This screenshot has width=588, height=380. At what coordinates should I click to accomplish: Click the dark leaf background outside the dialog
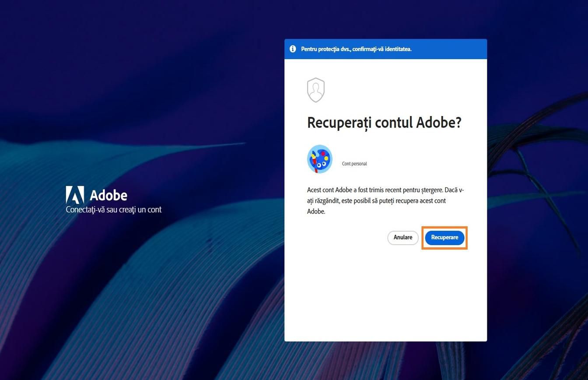[x=131, y=306]
